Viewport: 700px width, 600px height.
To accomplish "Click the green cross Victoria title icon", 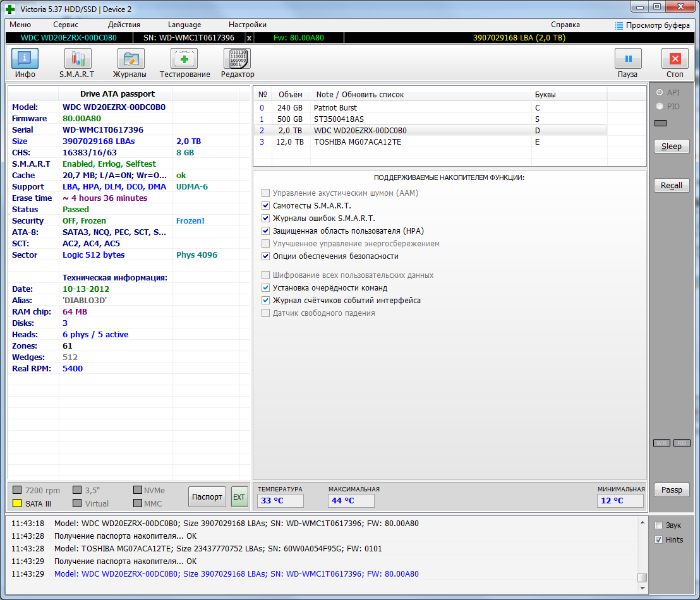I will pyautogui.click(x=10, y=9).
